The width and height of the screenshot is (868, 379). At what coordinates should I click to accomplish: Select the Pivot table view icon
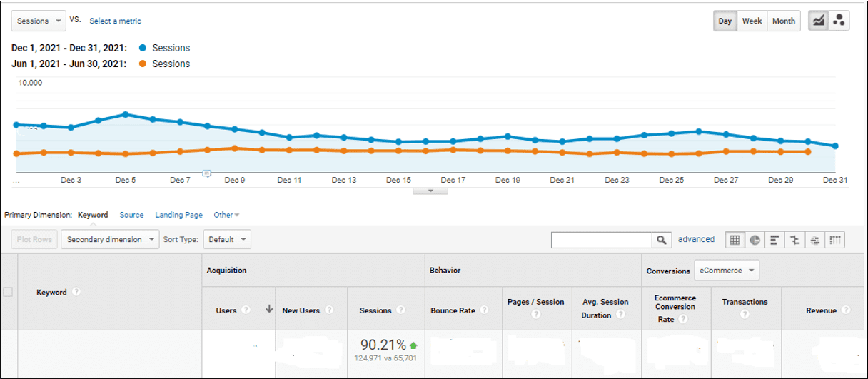click(x=834, y=240)
